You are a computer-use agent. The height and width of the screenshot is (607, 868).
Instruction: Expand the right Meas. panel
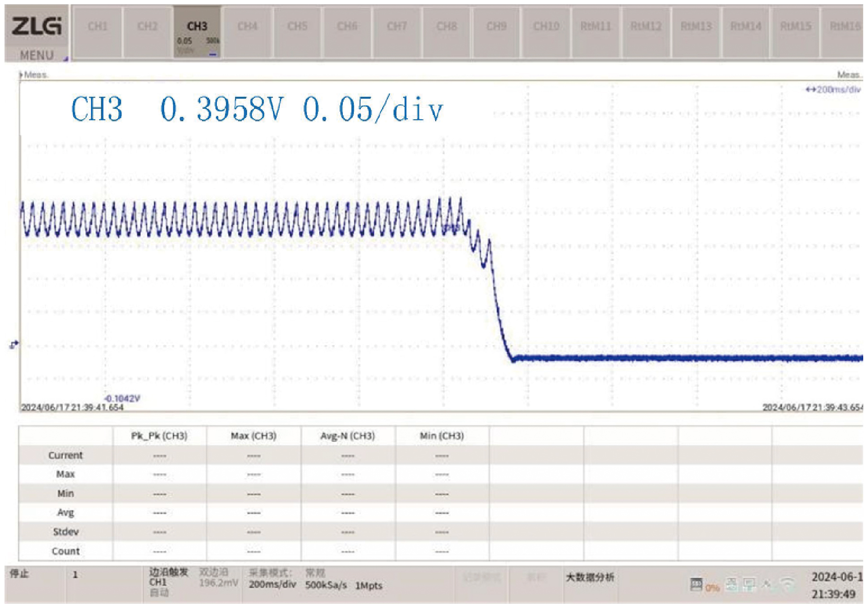pyautogui.click(x=848, y=75)
